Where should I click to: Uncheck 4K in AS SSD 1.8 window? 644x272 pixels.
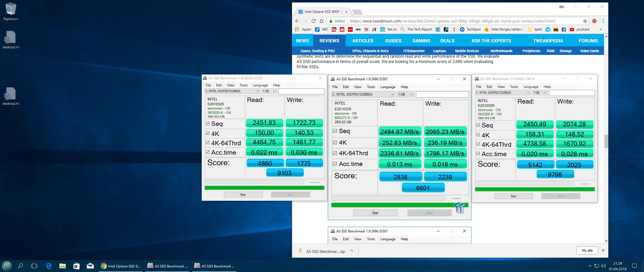[x=208, y=133]
